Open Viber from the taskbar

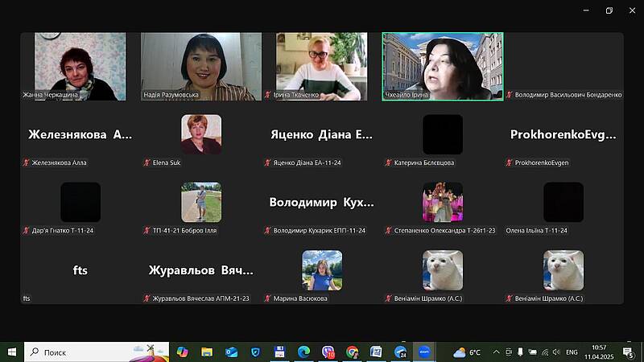tap(328, 352)
